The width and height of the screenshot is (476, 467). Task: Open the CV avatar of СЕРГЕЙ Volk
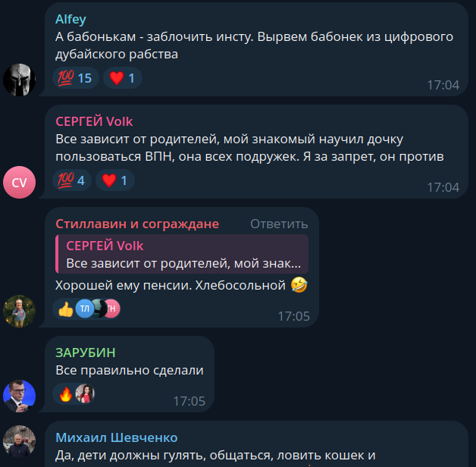20,182
